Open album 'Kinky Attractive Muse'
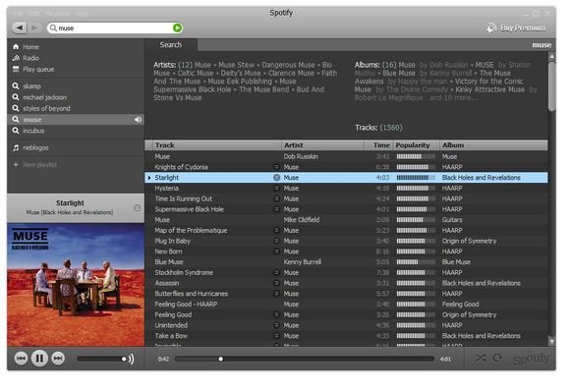This screenshot has height=392, width=570. [x=490, y=89]
